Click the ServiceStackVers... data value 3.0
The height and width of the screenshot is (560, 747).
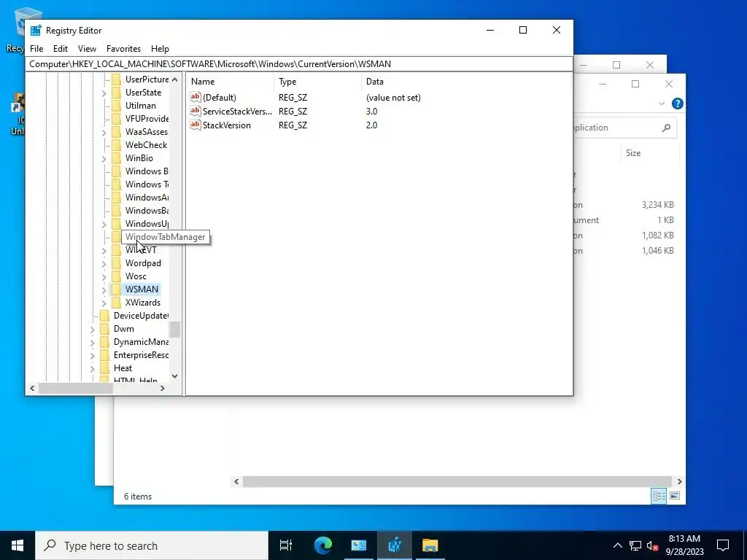point(371,112)
